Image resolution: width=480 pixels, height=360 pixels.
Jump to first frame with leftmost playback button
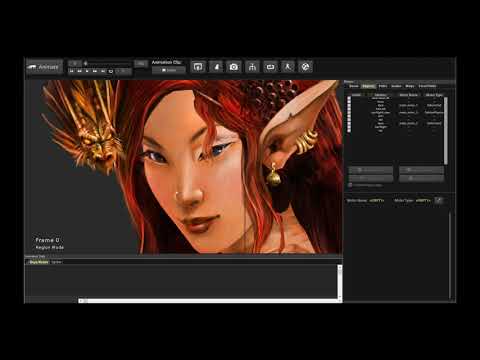click(x=72, y=71)
